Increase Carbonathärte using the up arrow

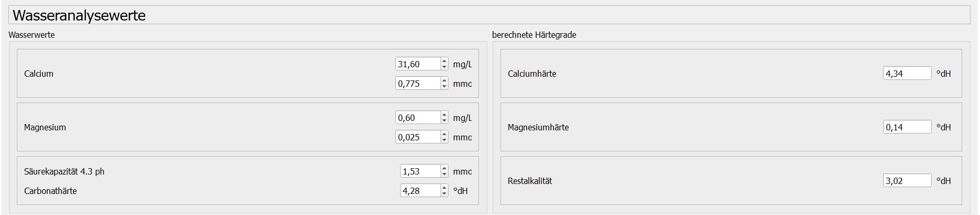pyautogui.click(x=444, y=188)
